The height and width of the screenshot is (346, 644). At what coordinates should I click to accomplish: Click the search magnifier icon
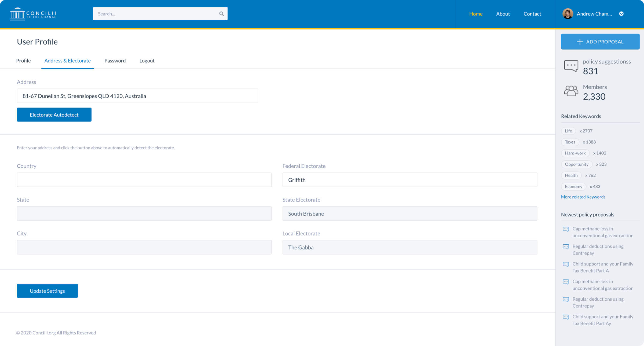click(221, 14)
